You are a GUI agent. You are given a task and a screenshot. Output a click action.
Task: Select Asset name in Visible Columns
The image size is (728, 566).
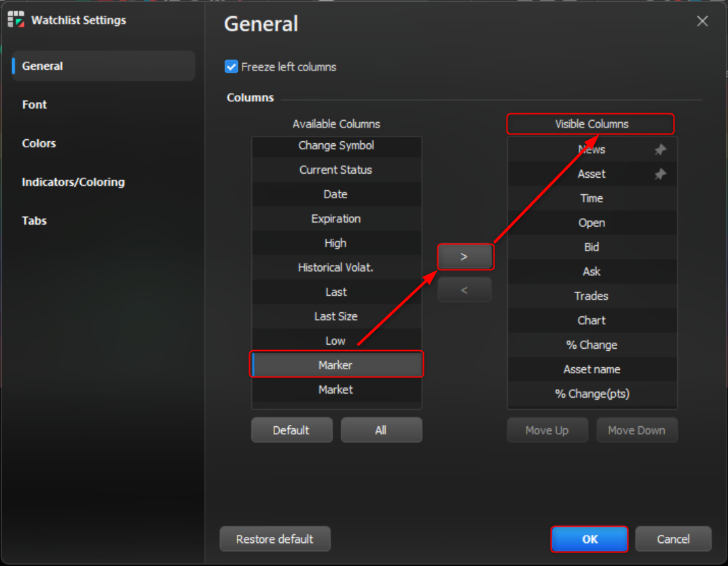coord(592,369)
